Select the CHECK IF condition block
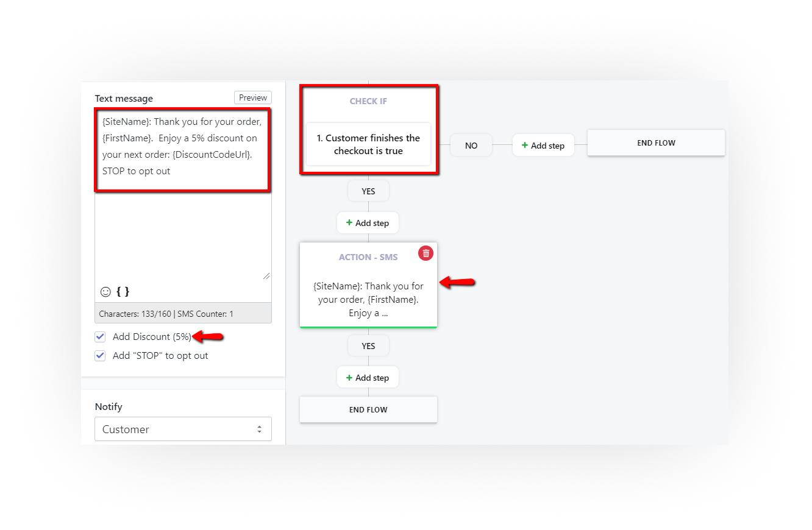This screenshot has height=530, width=812. click(368, 102)
